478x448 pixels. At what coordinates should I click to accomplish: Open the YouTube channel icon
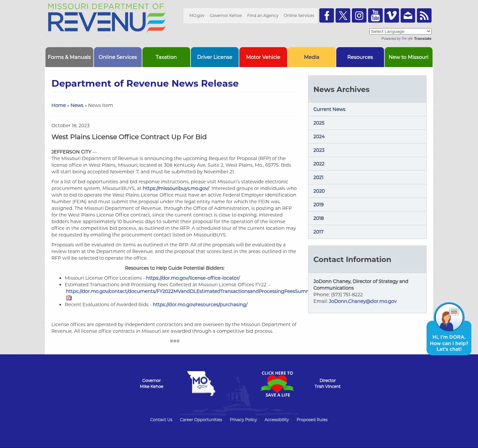coord(375,15)
